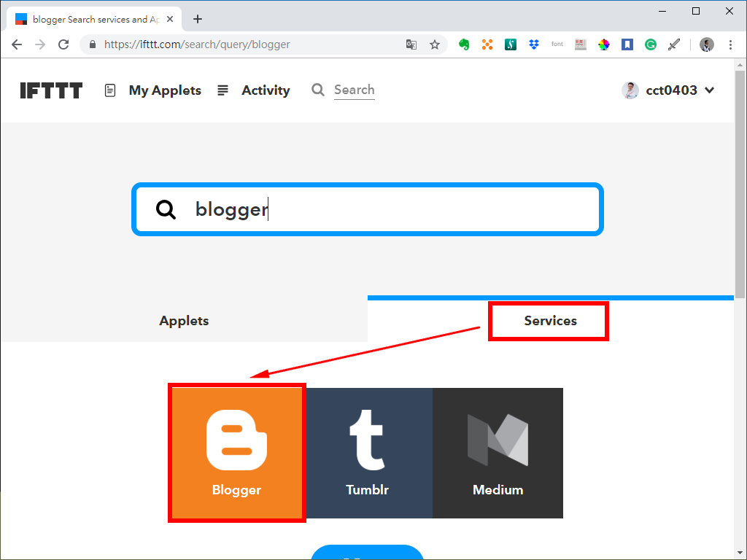Click the padlock site security icon
Screen dimensions: 747x560
pos(93,44)
